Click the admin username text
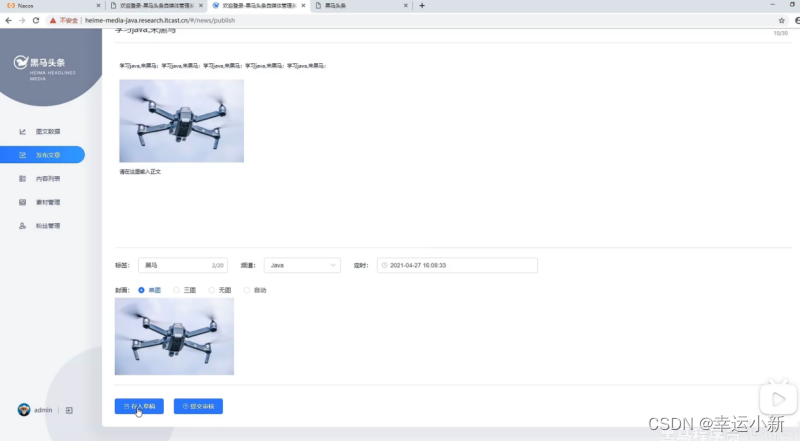Image resolution: width=800 pixels, height=442 pixels. 43,410
